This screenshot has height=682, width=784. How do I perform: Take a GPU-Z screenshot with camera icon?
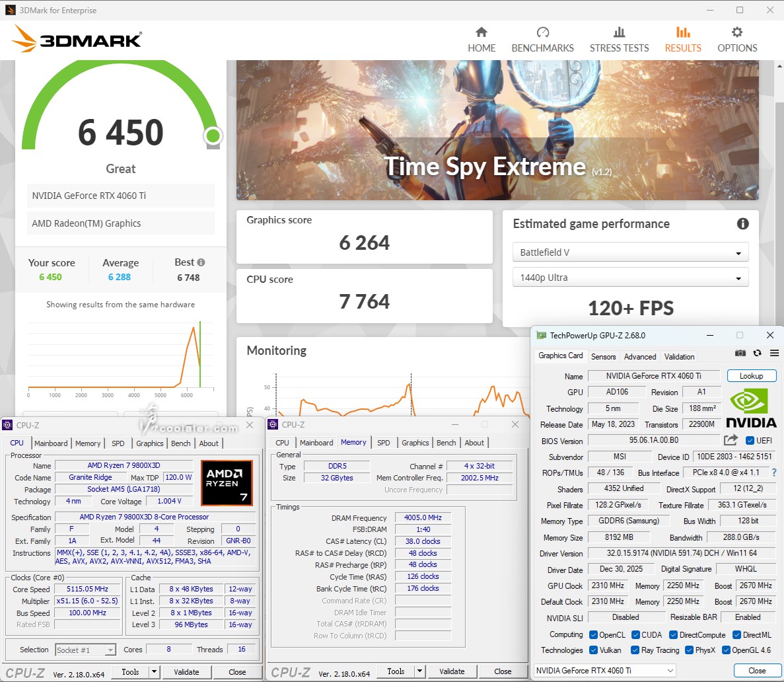pos(740,354)
